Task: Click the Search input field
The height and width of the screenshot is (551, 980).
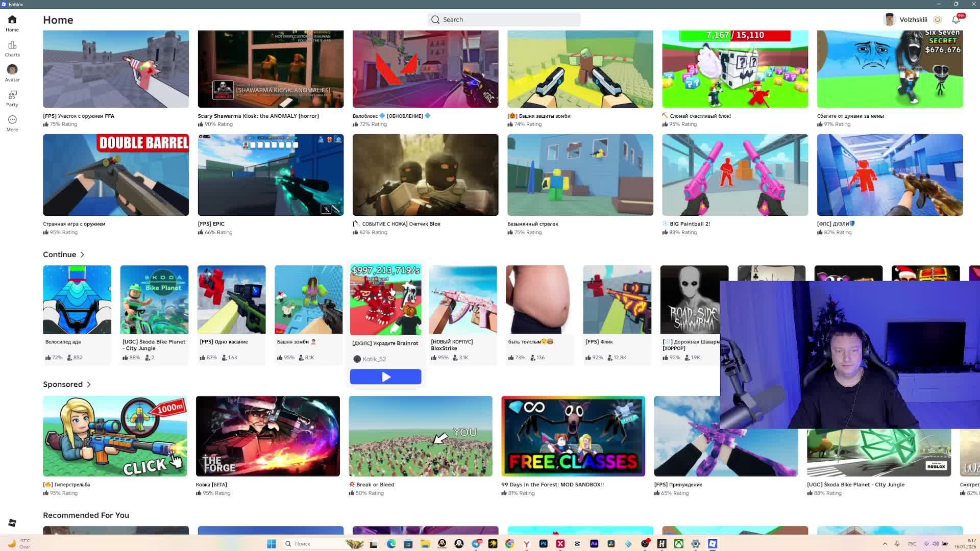Action: point(504,19)
